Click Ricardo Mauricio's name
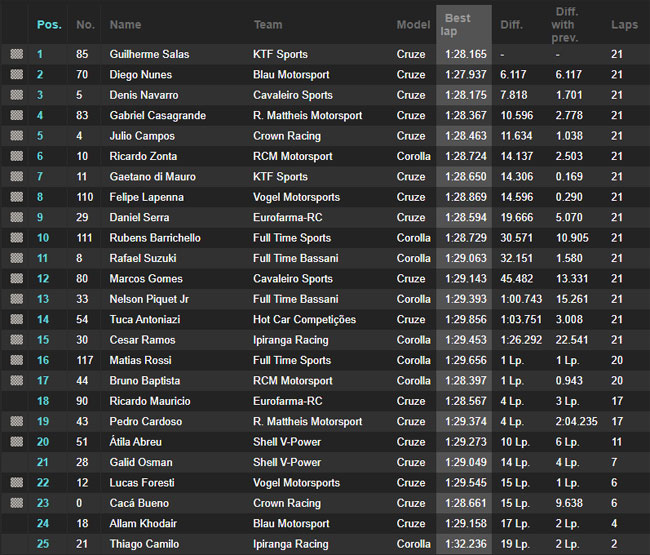 (150, 401)
